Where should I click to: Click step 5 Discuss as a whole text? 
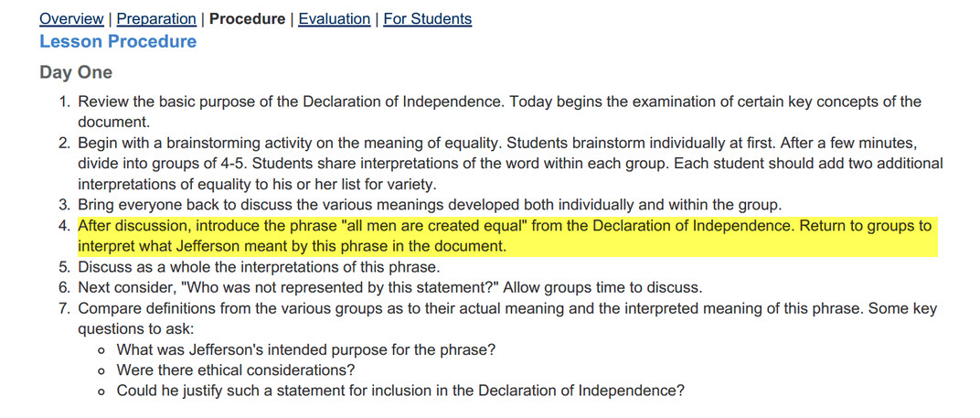point(260,266)
